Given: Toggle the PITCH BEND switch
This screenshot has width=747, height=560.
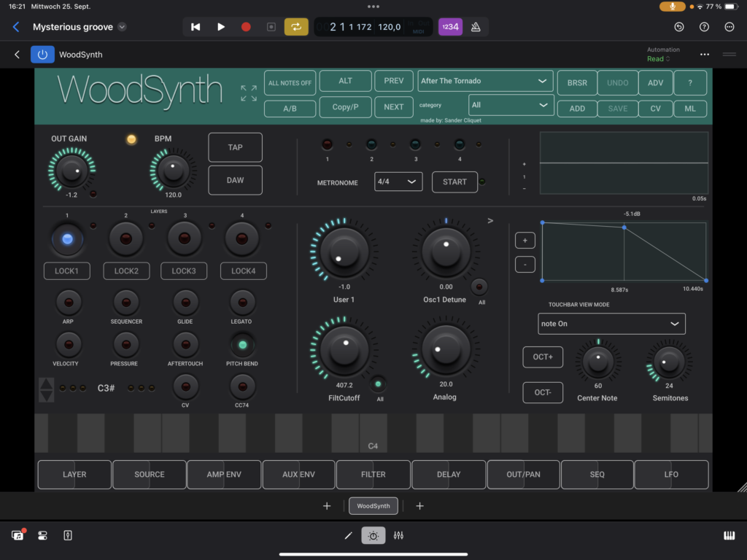Looking at the screenshot, I should [x=242, y=345].
